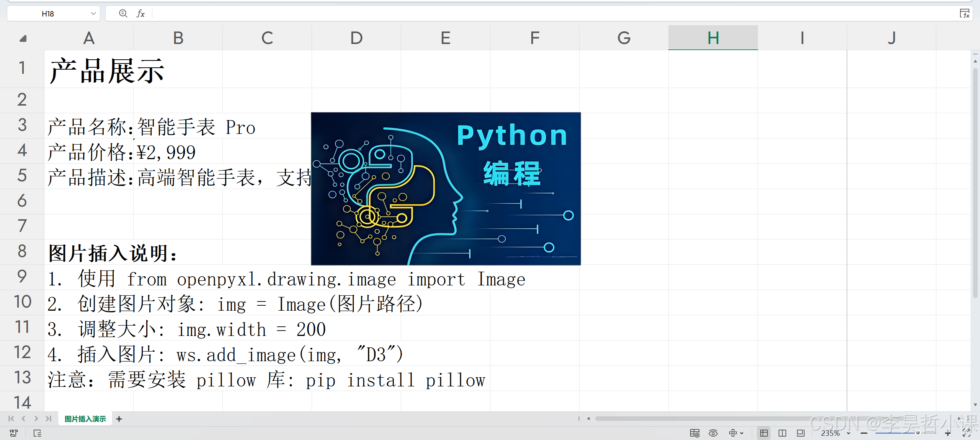Click the document outline icon in status bar
The height and width of the screenshot is (440, 980).
click(x=38, y=433)
